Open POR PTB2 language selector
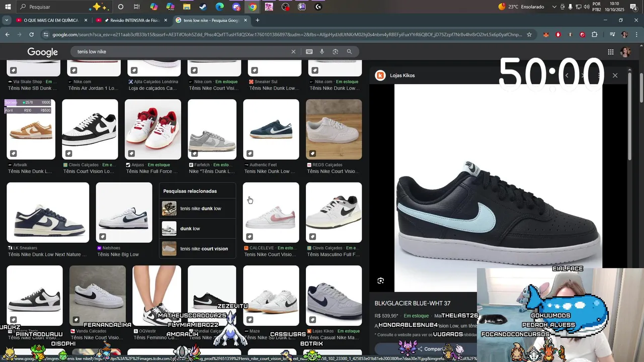The height and width of the screenshot is (362, 644). click(x=597, y=7)
